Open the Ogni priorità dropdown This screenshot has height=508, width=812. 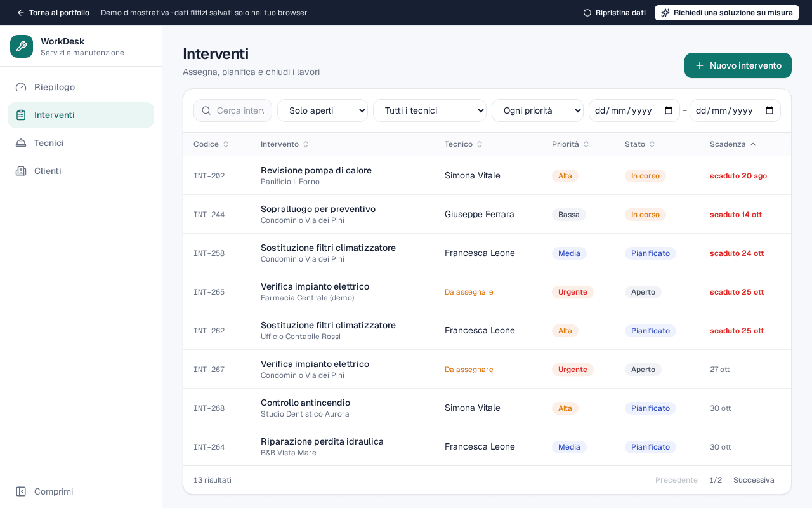pos(537,110)
